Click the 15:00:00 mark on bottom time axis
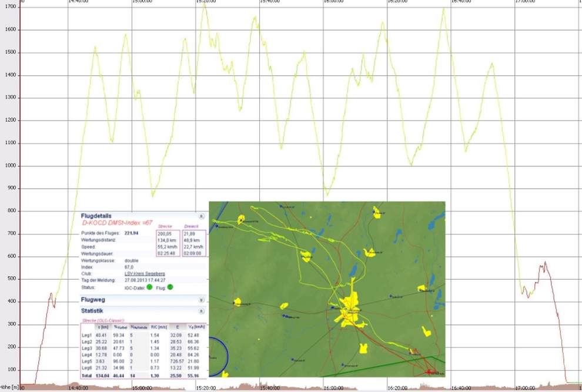Image resolution: width=582 pixels, height=392 pixels. (142, 388)
